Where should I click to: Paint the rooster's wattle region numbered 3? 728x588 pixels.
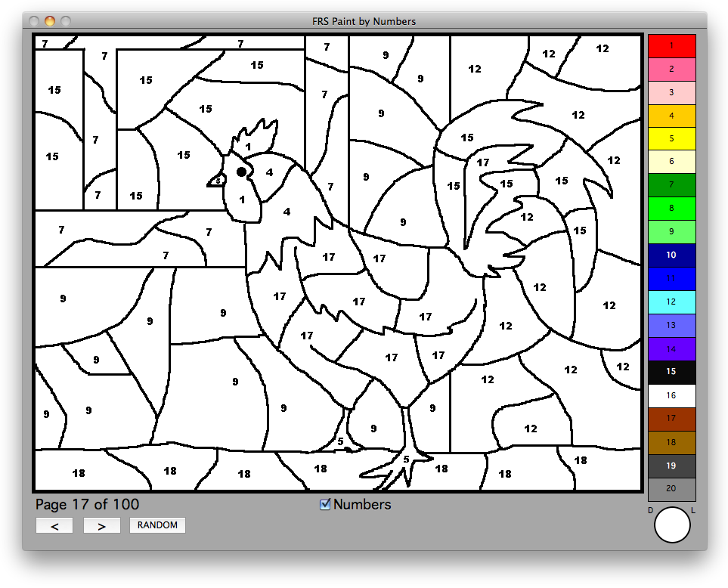[218, 181]
